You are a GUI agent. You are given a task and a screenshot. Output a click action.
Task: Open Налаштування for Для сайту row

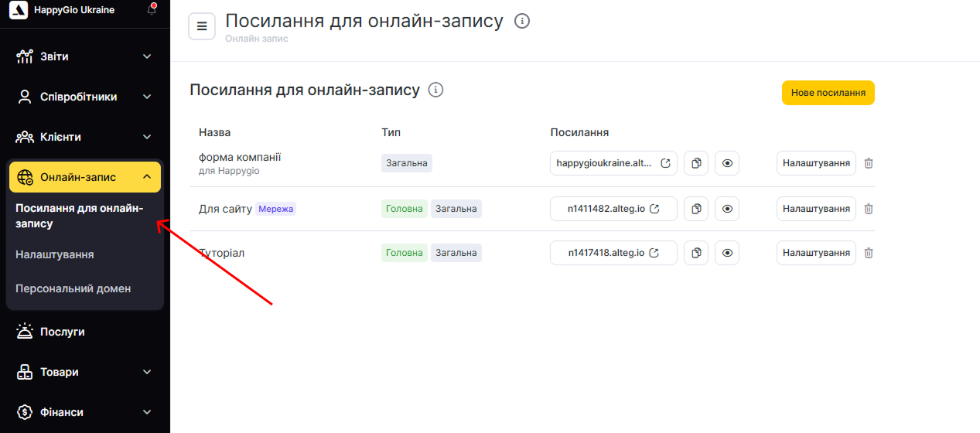pos(816,209)
